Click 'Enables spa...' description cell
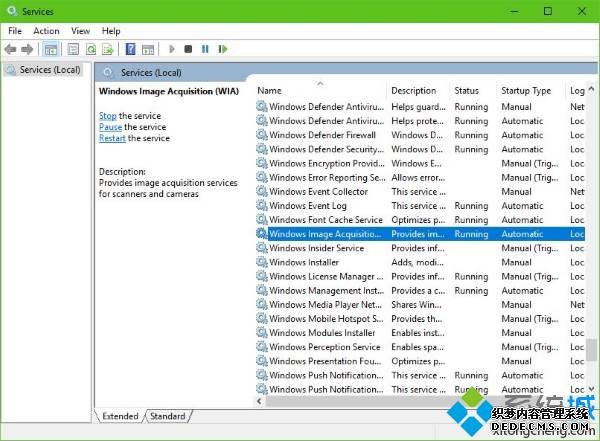 click(x=417, y=347)
